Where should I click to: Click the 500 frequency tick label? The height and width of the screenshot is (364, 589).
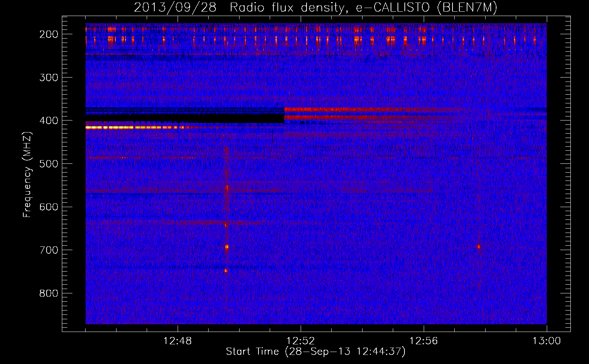click(48, 164)
